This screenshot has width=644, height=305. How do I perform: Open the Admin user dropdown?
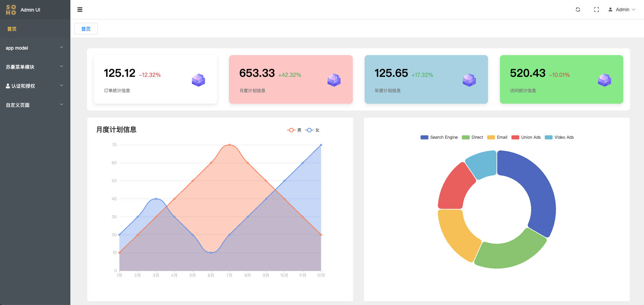622,10
